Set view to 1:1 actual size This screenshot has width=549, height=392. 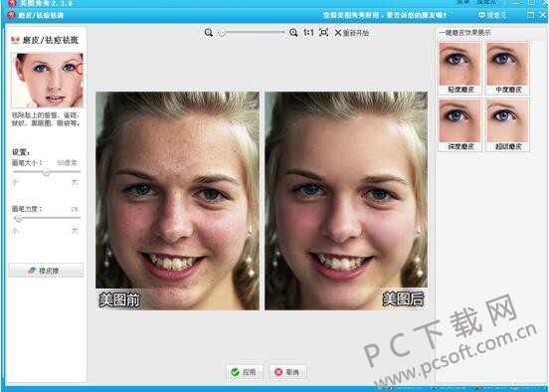pyautogui.click(x=308, y=33)
